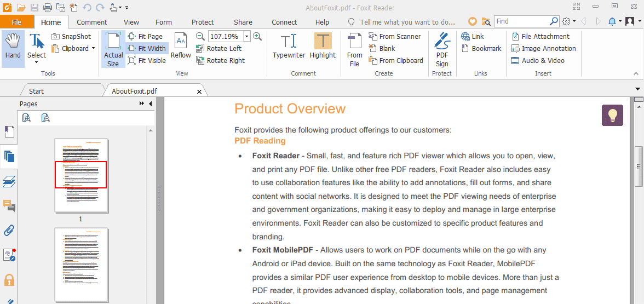Screen dimensions: 644x304
Task: Open search settings gear dropdown
Action: (569, 21)
